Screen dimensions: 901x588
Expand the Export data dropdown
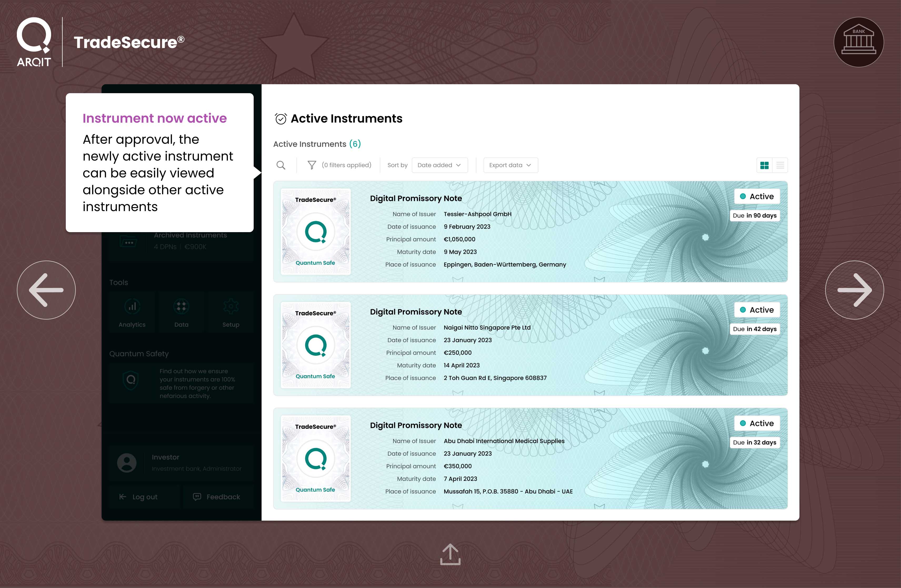pyautogui.click(x=510, y=165)
